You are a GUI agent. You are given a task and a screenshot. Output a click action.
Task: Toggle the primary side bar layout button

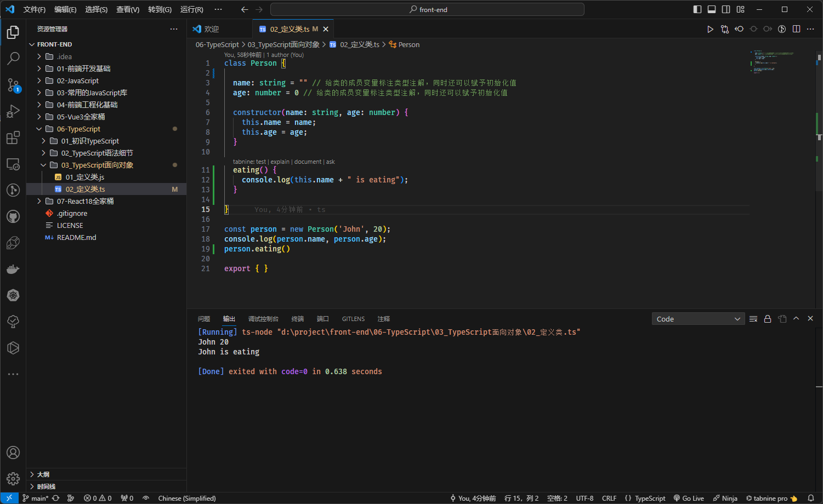(697, 9)
